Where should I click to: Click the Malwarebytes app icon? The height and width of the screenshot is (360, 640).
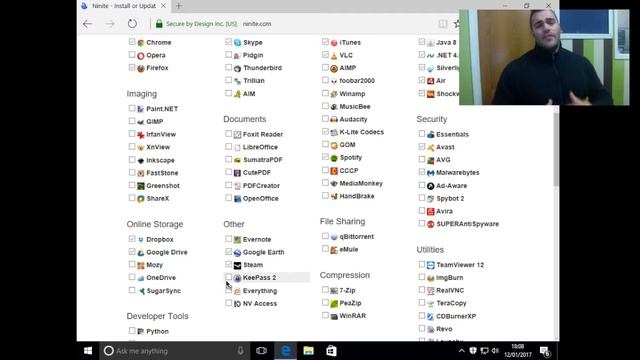pos(431,173)
